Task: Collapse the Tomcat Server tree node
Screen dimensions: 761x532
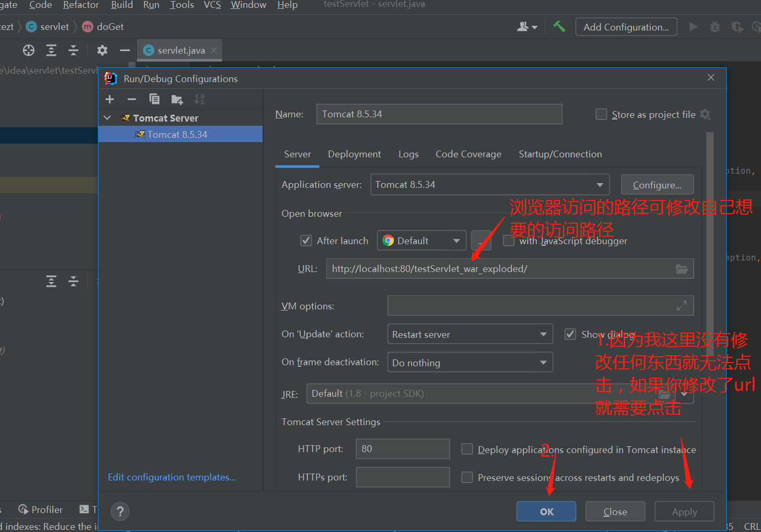Action: [107, 118]
